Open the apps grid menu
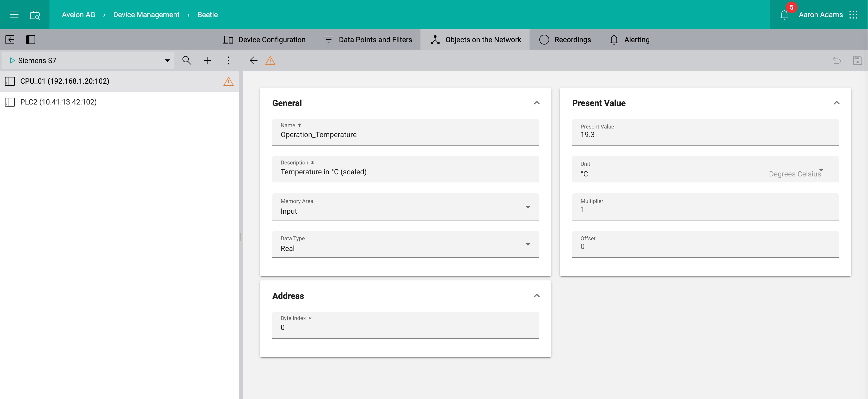This screenshot has height=399, width=868. [x=853, y=15]
